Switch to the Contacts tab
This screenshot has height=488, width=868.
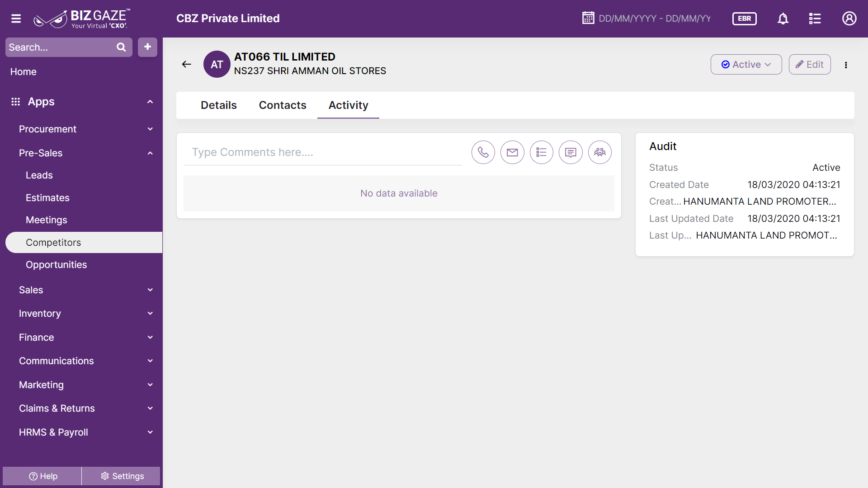pos(283,105)
